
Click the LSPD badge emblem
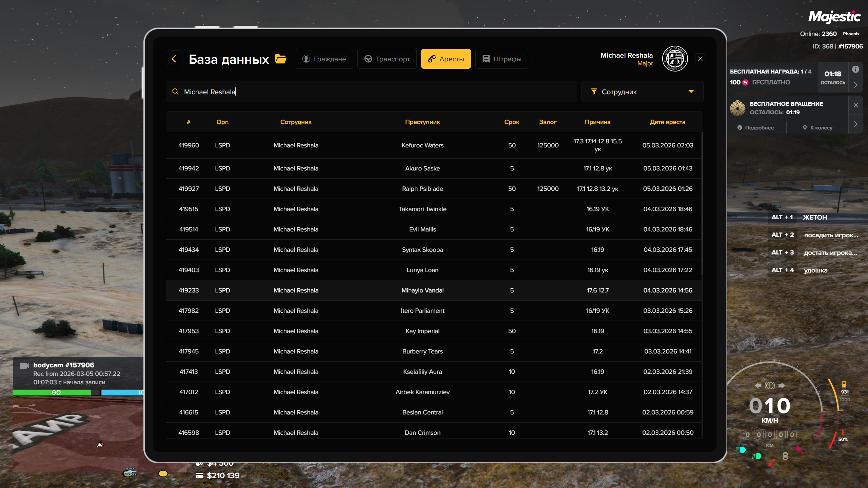click(x=675, y=59)
